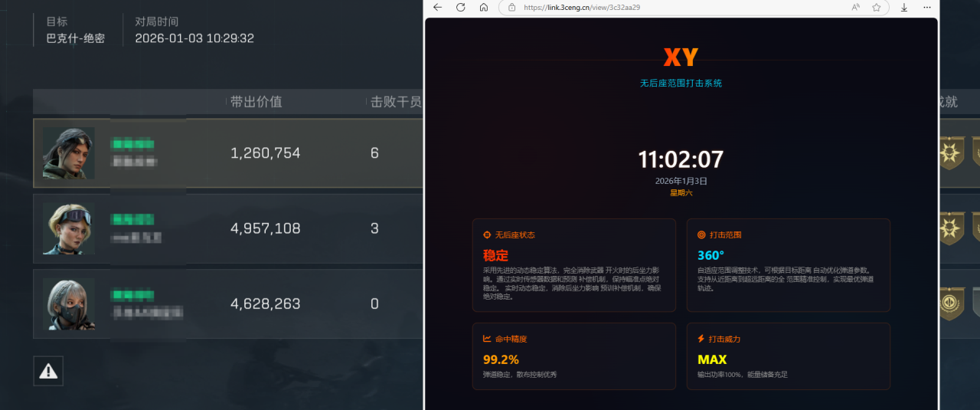Click 弹道稳定,散布控制优秀 description
The height and width of the screenshot is (410, 980).
(520, 375)
